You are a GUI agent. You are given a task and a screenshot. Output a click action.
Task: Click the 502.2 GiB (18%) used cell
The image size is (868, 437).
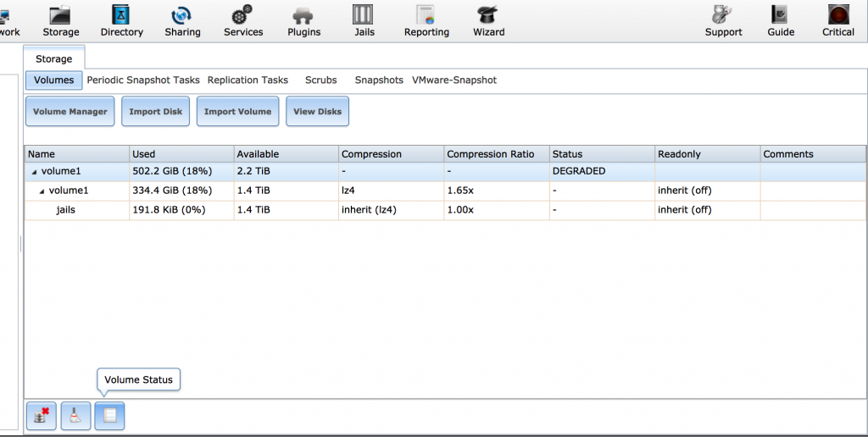[181, 171]
